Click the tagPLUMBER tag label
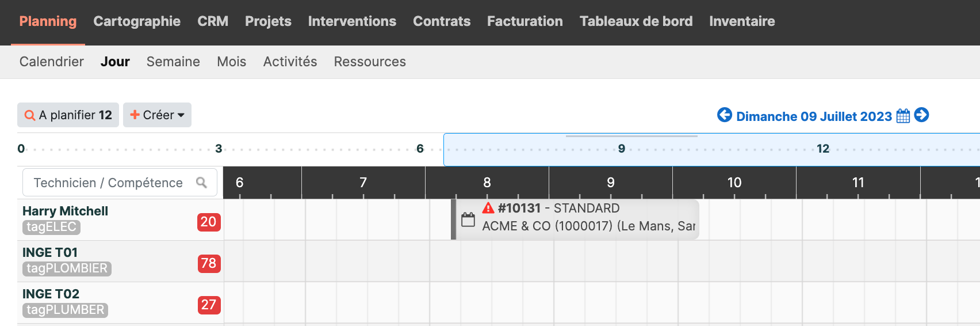This screenshot has height=326, width=980. [x=66, y=310]
